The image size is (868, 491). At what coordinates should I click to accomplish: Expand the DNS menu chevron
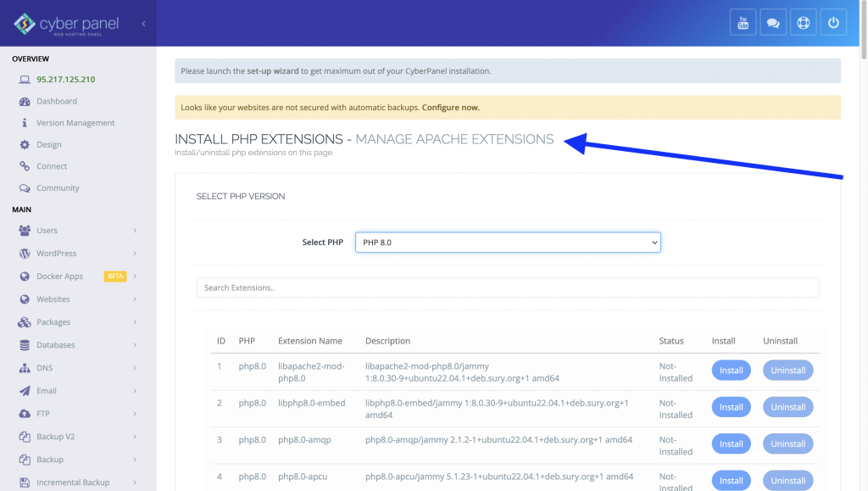coord(135,368)
